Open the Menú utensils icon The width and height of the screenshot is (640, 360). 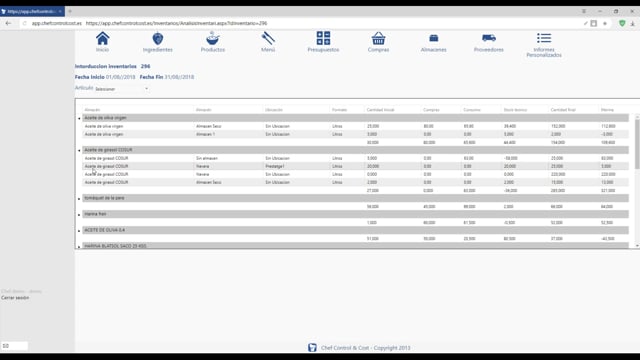pos(268,38)
